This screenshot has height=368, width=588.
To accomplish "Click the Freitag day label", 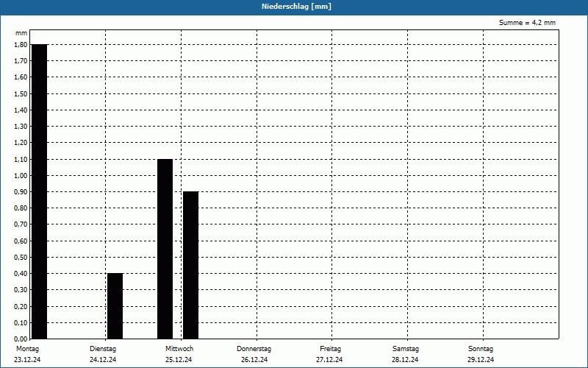I will tap(330, 349).
